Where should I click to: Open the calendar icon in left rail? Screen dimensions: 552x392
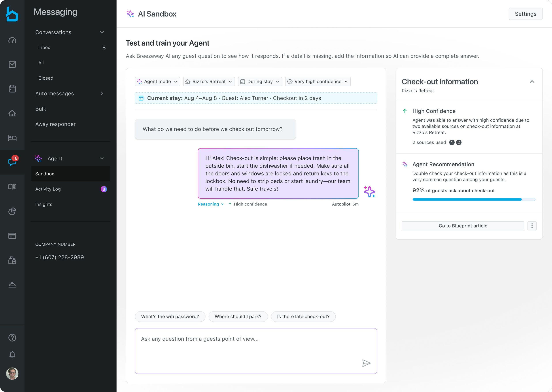click(x=12, y=89)
